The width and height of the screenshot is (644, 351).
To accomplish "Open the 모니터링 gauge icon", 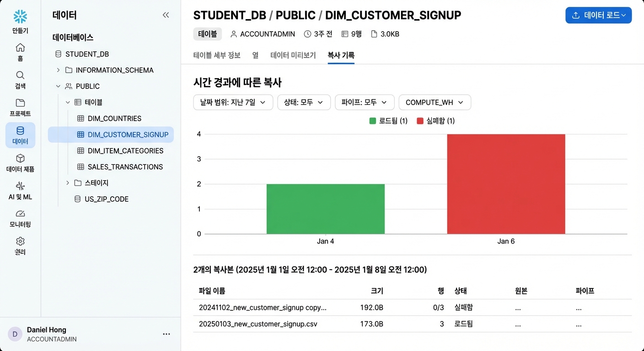I will click(x=20, y=213).
